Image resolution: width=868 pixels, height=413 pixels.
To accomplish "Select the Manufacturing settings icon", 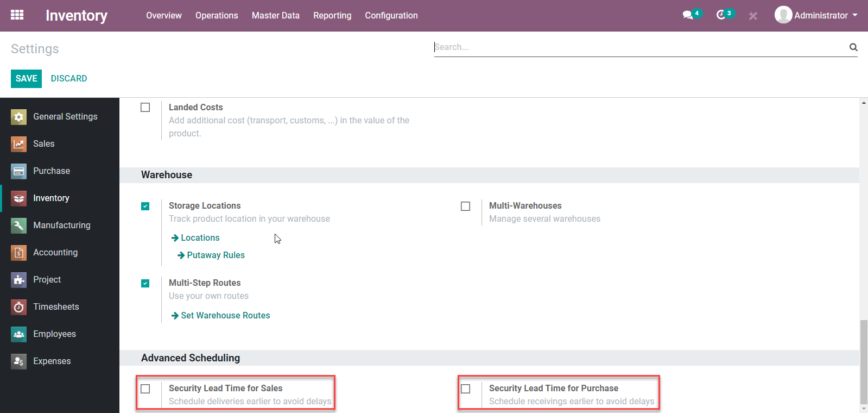I will coord(18,226).
